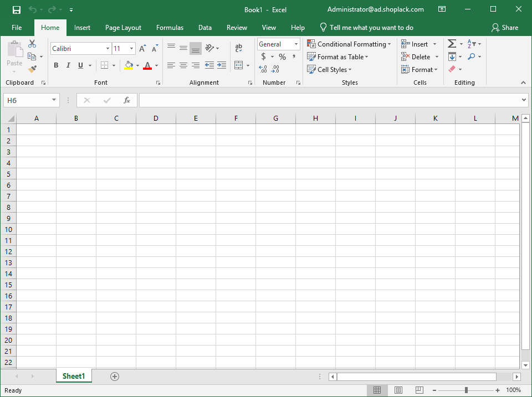Click the Increase Decimal icon
Screen dimensions: 532x397
tap(263, 69)
